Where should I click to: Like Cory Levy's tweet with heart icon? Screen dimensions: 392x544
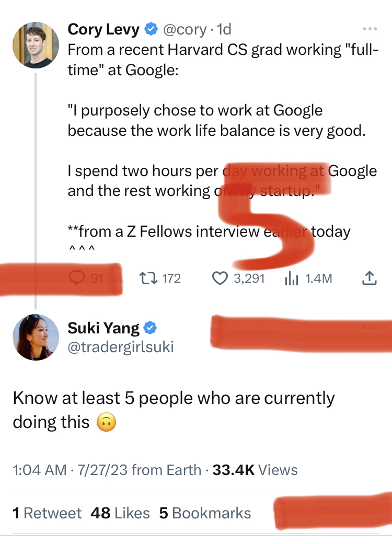pos(221,279)
